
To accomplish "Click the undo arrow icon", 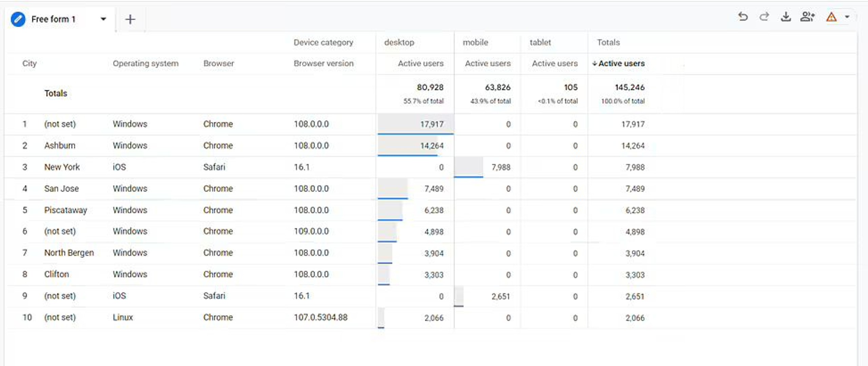I will [x=743, y=17].
